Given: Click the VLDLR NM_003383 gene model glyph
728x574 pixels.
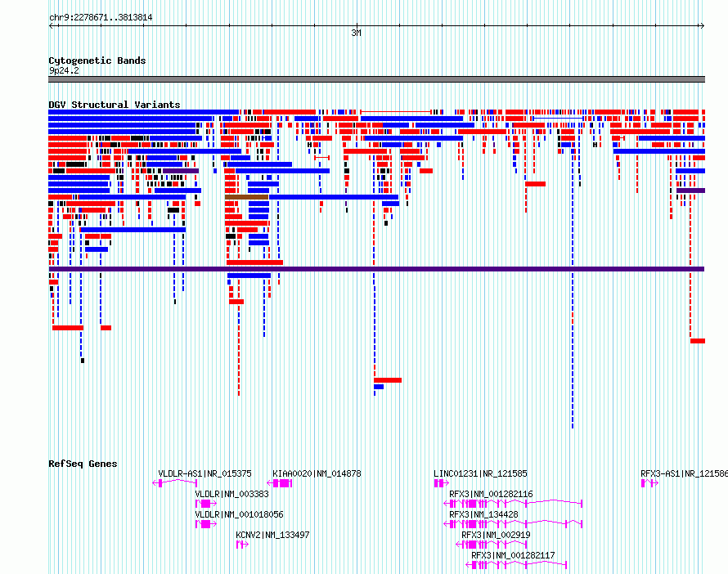Looking at the screenshot, I should (206, 504).
